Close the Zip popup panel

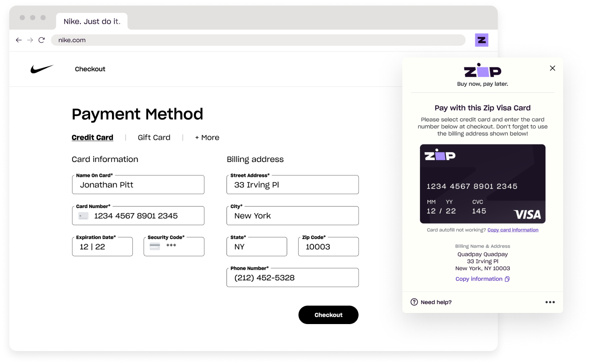552,68
